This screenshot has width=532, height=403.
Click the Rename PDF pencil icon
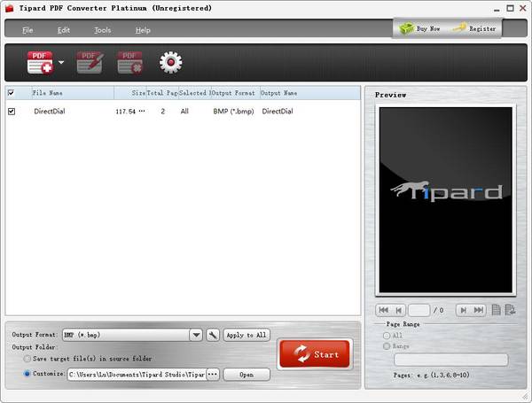tap(90, 62)
